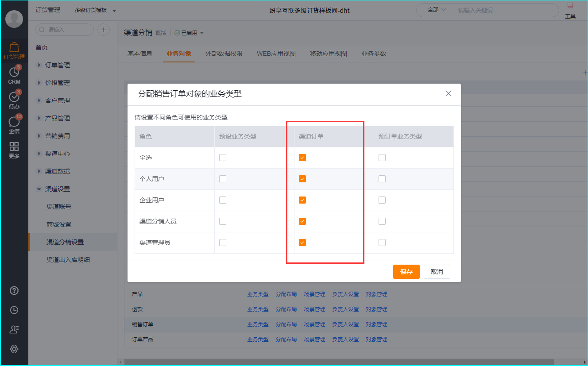588x366 pixels.
Task: Open the WEB应用视图 tab
Action: coord(275,53)
